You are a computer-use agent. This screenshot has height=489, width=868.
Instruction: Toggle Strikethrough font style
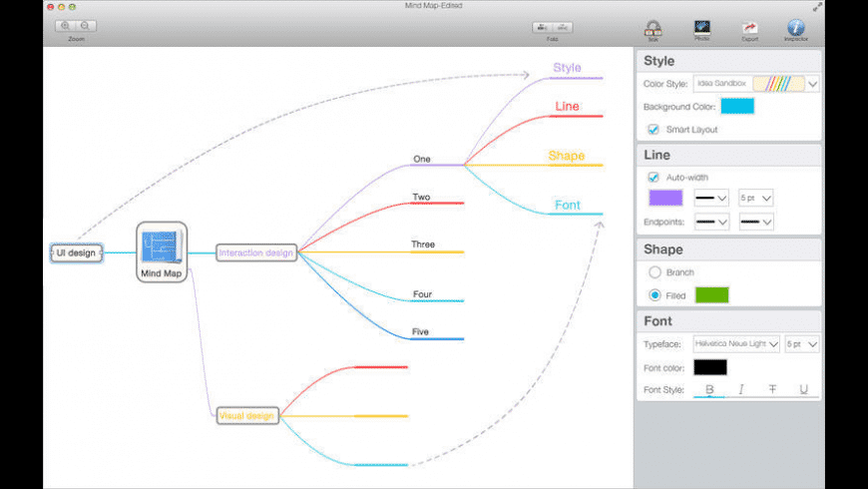click(772, 389)
